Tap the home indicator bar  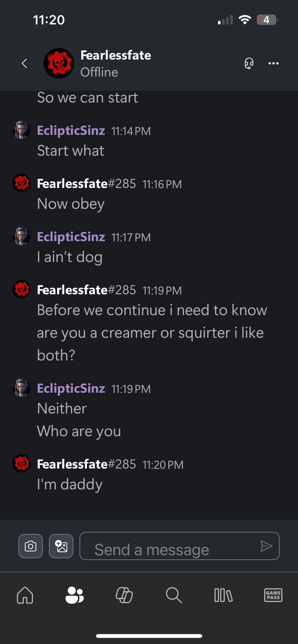tap(149, 636)
